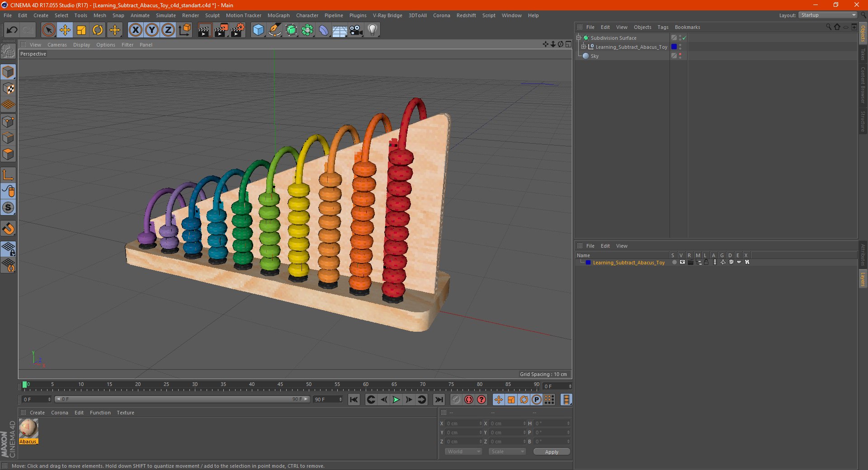The height and width of the screenshot is (470, 868).
Task: Open viewport Display menu
Action: point(81,45)
